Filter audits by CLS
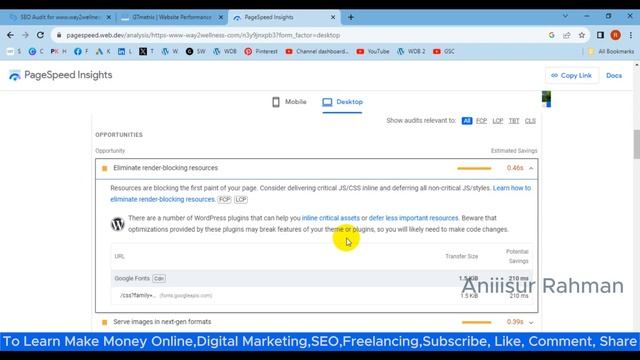Image resolution: width=640 pixels, height=360 pixels. pos(530,121)
